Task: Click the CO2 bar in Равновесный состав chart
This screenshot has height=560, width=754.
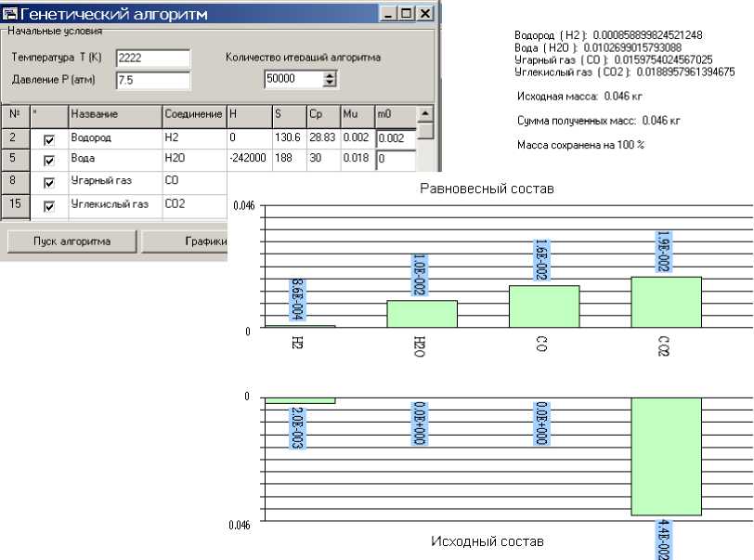Action: (x=666, y=303)
